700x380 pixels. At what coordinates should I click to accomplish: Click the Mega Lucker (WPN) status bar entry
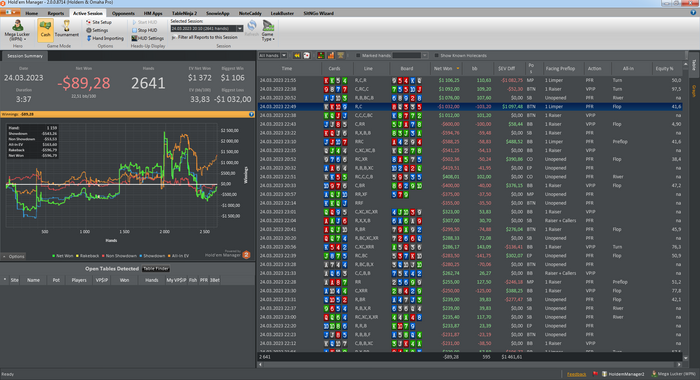[674, 374]
